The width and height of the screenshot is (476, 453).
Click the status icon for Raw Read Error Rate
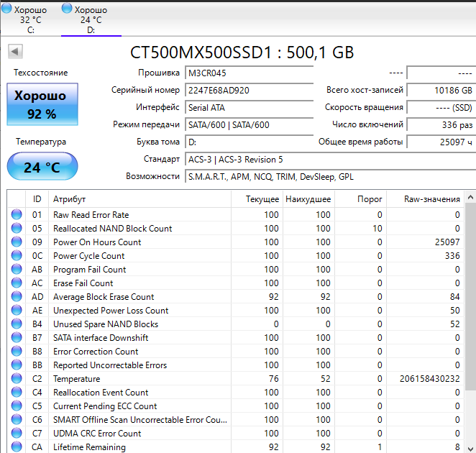17,214
